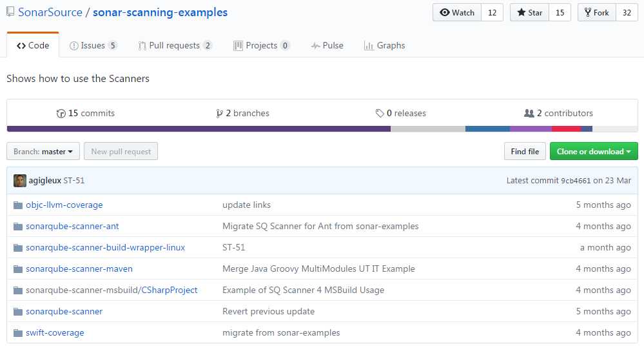Open the sonarqube-scanner-maven folder
This screenshot has width=644, height=355.
[x=79, y=269]
